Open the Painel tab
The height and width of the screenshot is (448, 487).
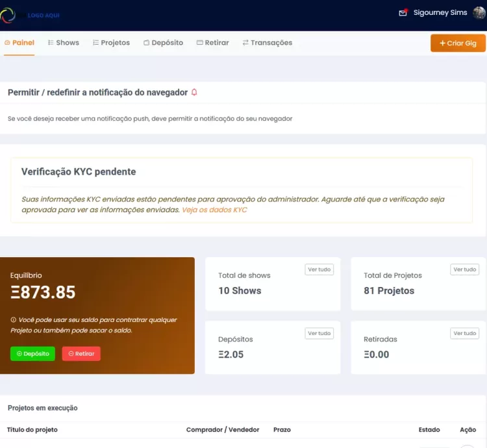click(x=19, y=43)
